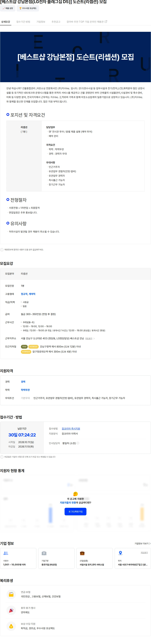The height and width of the screenshot is (644, 151).
Task: Click the recruitment banner image
Action: pyautogui.click(x=75, y=57)
